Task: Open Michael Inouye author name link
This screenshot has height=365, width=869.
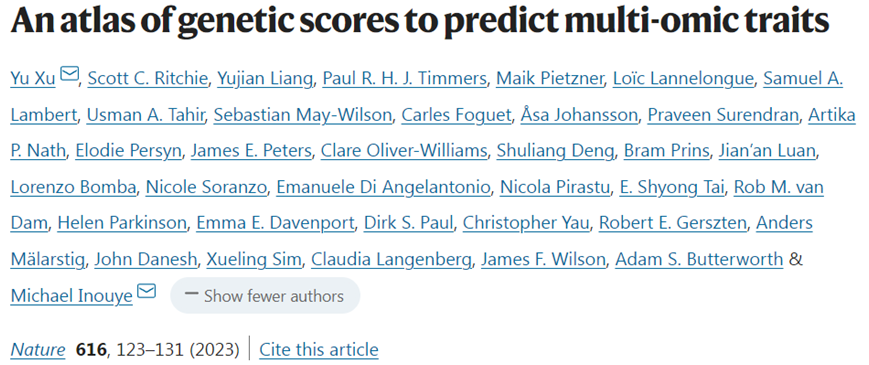Action: click(71, 296)
